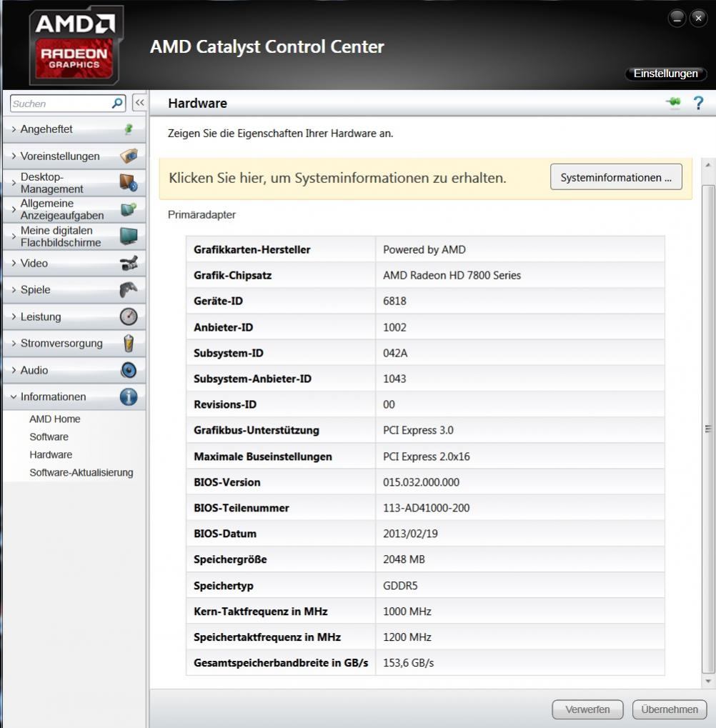Expand the Stromversorgung section
The image size is (716, 728).
tap(74, 343)
